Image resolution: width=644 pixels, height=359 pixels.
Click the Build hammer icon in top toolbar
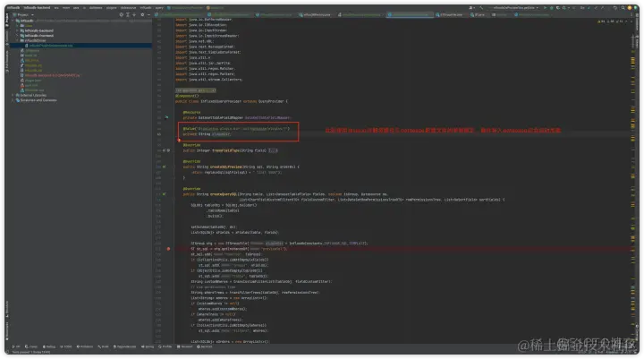[481, 8]
